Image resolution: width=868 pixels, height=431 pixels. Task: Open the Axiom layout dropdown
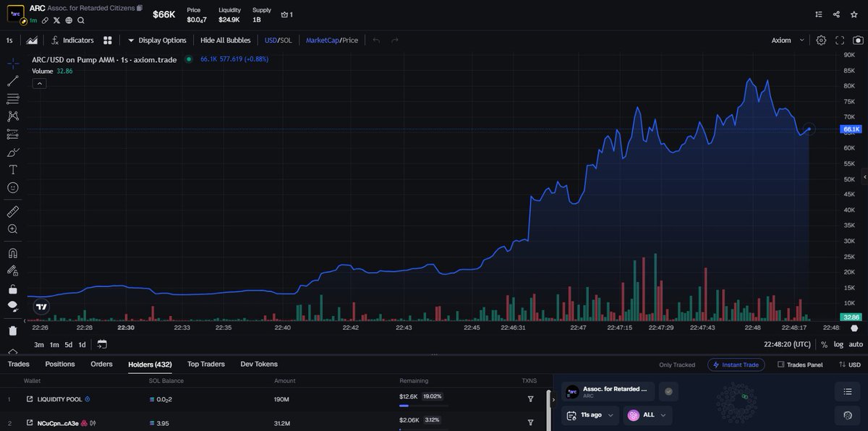coord(788,40)
